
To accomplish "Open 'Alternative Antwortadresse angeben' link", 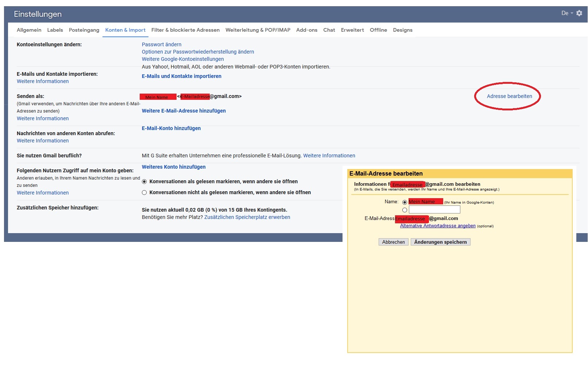I will 438,225.
